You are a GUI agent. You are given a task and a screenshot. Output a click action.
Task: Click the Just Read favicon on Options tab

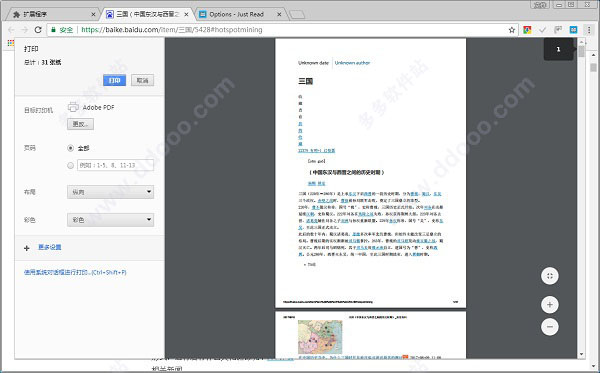pos(203,15)
